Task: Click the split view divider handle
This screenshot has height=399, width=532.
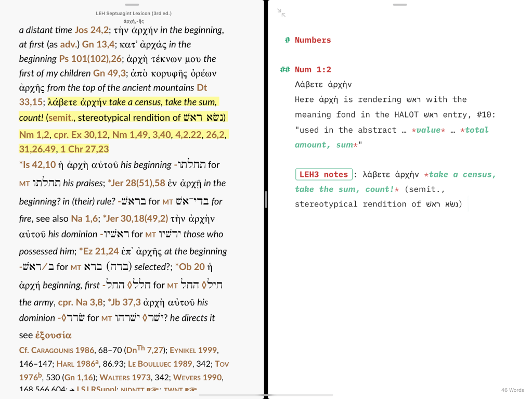Action: (266, 199)
